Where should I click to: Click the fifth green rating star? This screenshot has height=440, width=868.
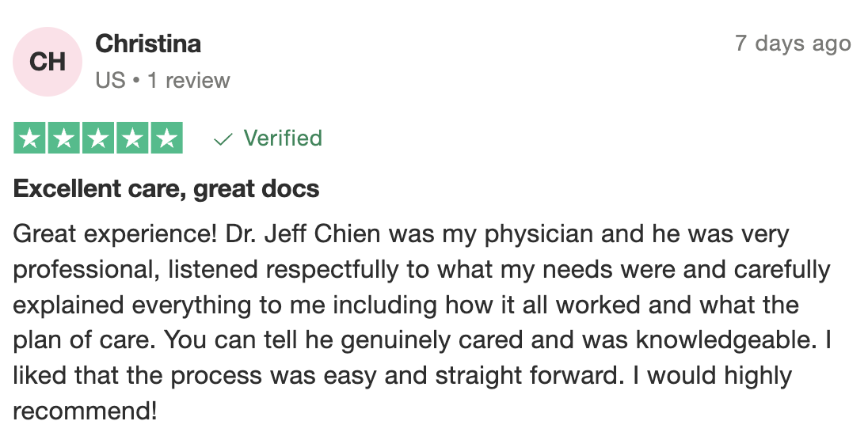(x=166, y=138)
